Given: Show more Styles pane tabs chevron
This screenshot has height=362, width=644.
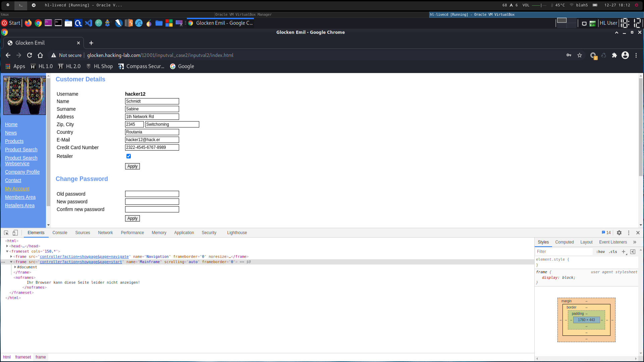Looking at the screenshot, I should (x=635, y=242).
